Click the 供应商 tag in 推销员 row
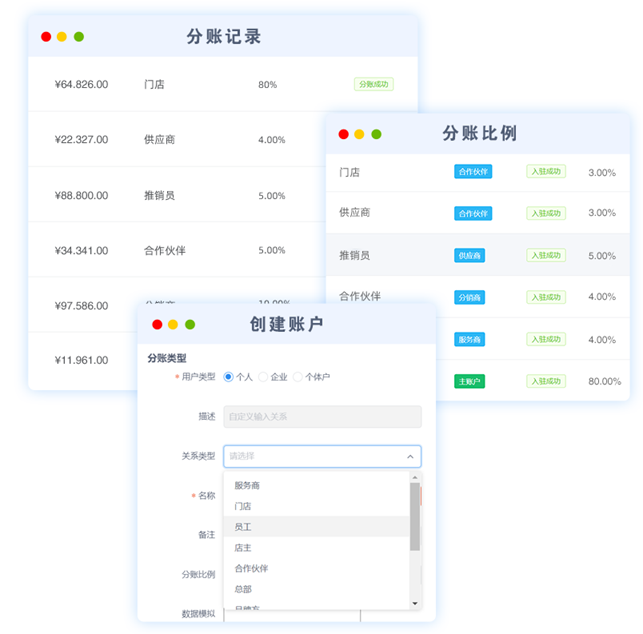The width and height of the screenshot is (643, 634). pyautogui.click(x=469, y=255)
